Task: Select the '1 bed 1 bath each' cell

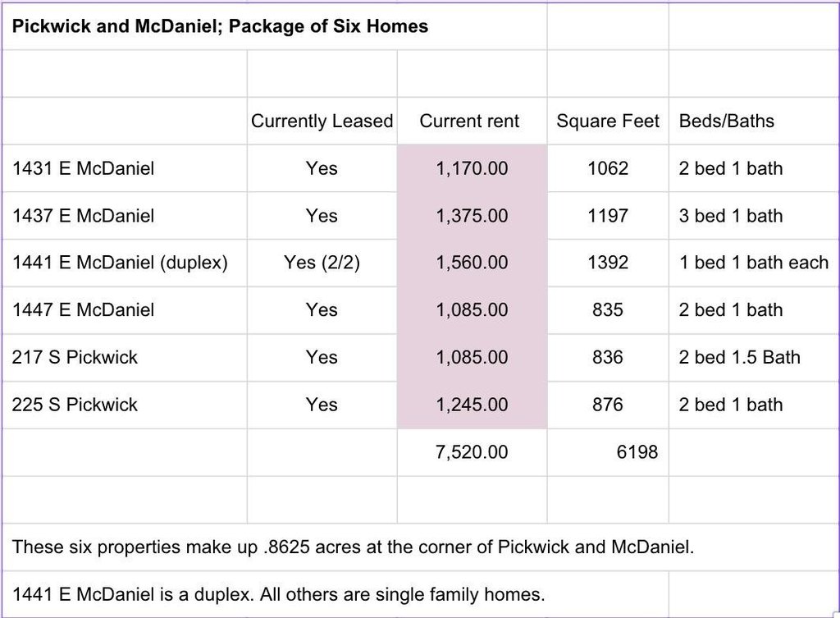Action: pos(753,263)
